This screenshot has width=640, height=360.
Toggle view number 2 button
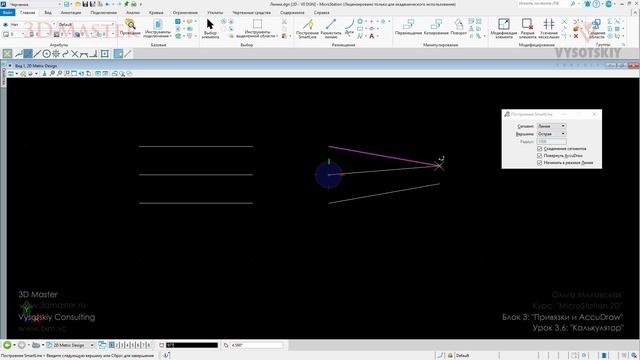click(x=117, y=345)
